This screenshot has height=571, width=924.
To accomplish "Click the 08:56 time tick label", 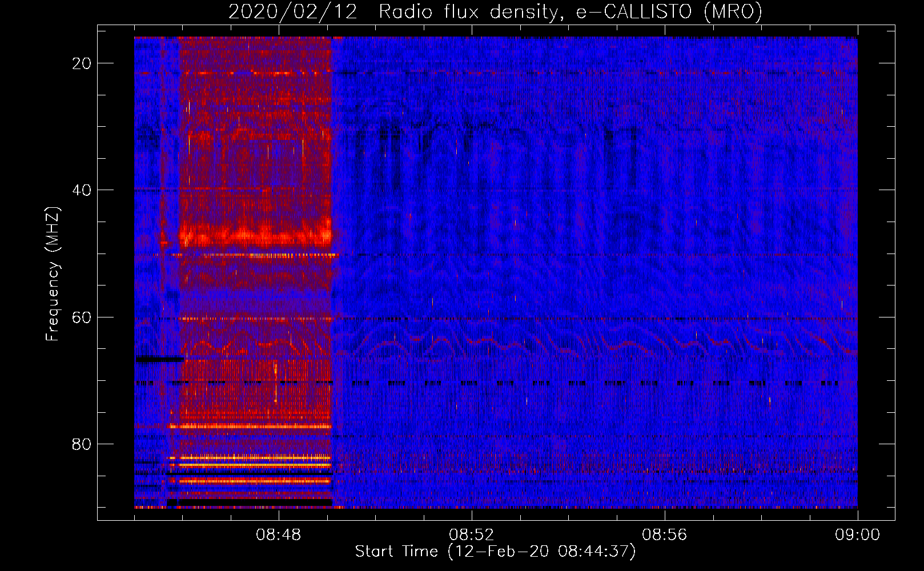I will (x=665, y=535).
